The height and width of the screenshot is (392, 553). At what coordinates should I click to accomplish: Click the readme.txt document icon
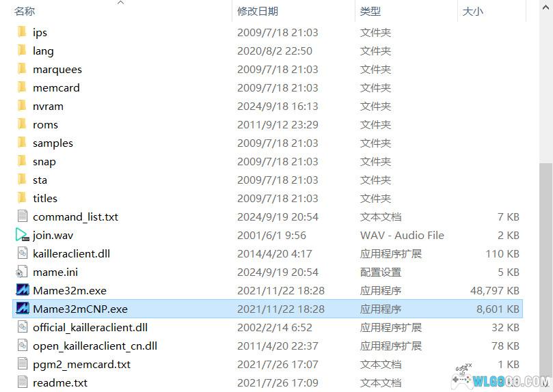point(23,382)
